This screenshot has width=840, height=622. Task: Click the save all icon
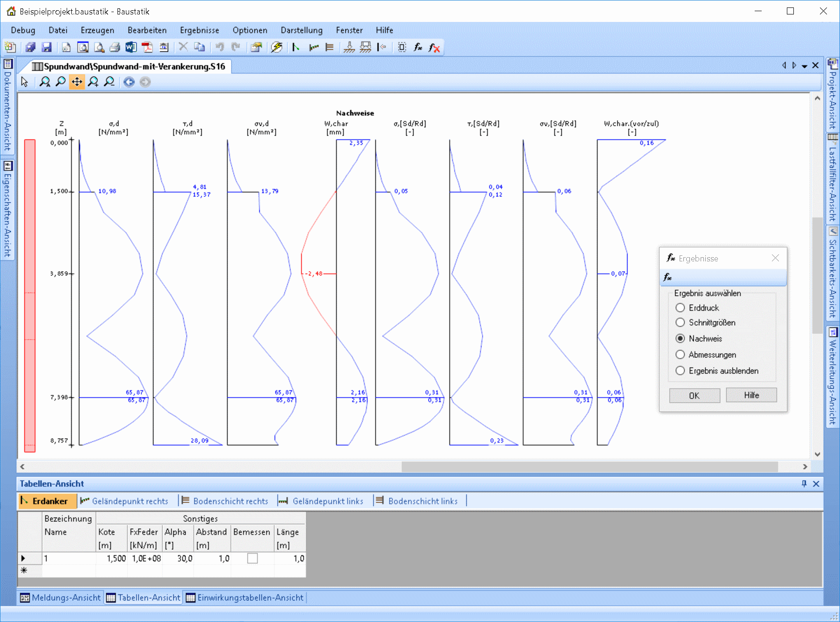[31, 47]
